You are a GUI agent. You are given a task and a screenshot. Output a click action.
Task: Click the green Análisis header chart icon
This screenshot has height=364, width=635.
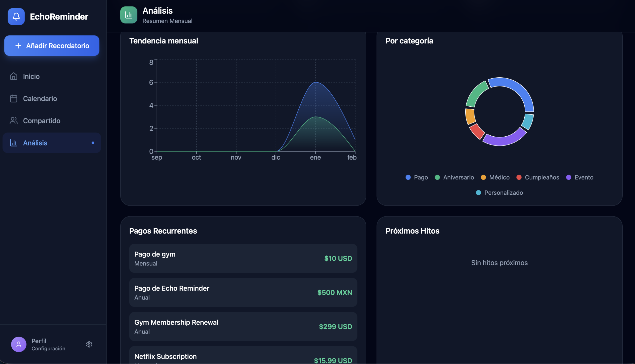tap(128, 15)
